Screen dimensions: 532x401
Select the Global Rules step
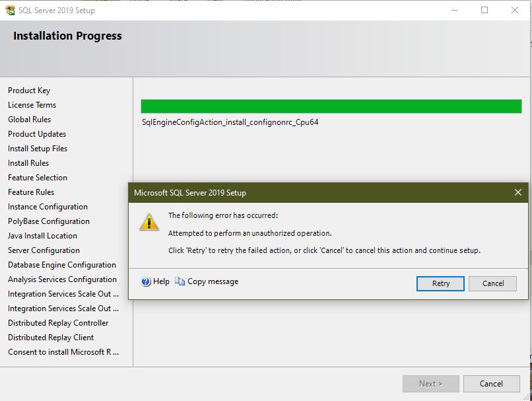click(x=30, y=120)
